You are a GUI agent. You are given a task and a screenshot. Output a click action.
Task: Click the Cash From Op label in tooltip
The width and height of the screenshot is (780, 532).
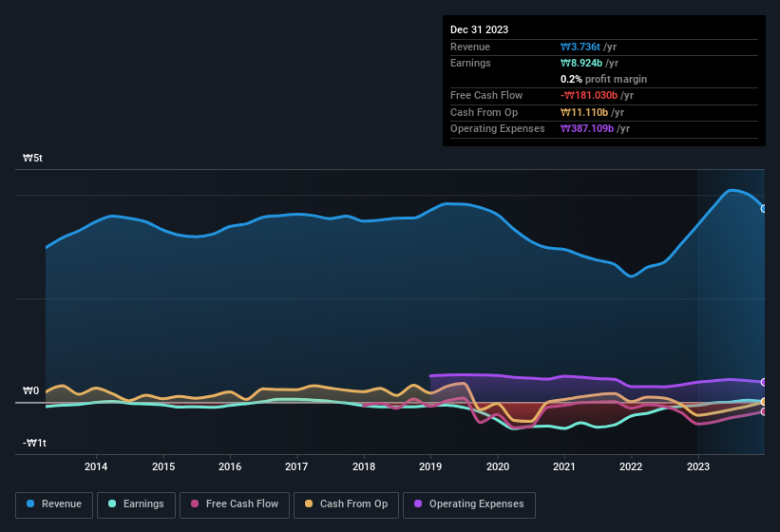[484, 112]
